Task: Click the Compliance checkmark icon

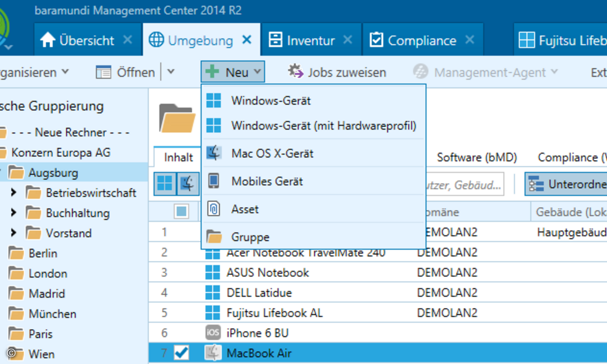Action: pyautogui.click(x=376, y=40)
